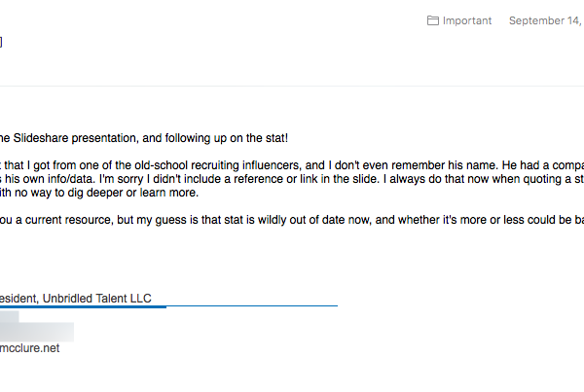Click the header separator line above the message
The image size is (584, 392).
[292, 86]
